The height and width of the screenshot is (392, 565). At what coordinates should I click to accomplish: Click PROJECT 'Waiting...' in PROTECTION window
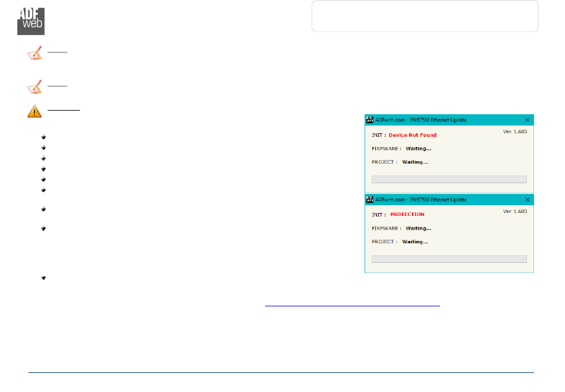click(x=415, y=242)
